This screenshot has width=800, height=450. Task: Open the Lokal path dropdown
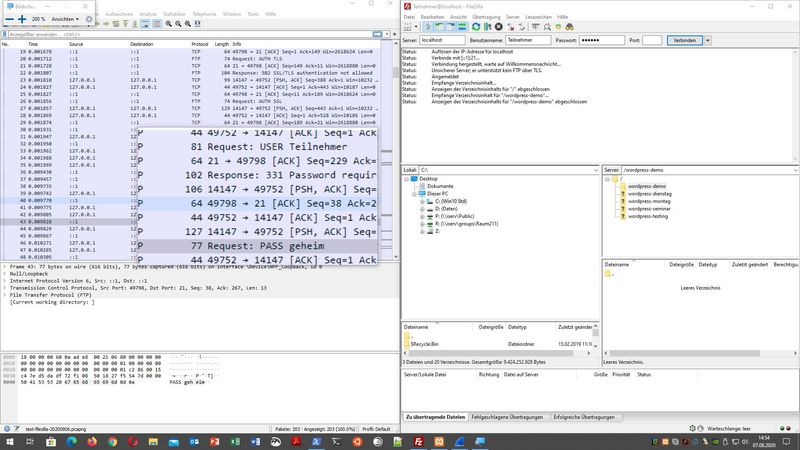click(595, 170)
